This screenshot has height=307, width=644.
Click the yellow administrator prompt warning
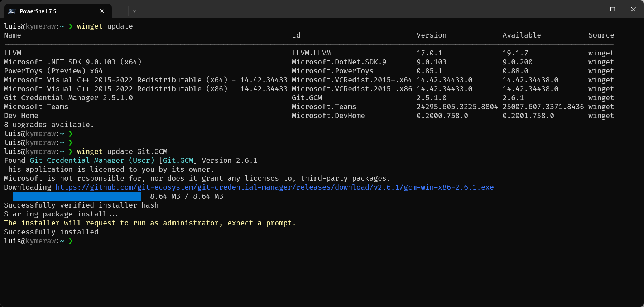coord(150,223)
